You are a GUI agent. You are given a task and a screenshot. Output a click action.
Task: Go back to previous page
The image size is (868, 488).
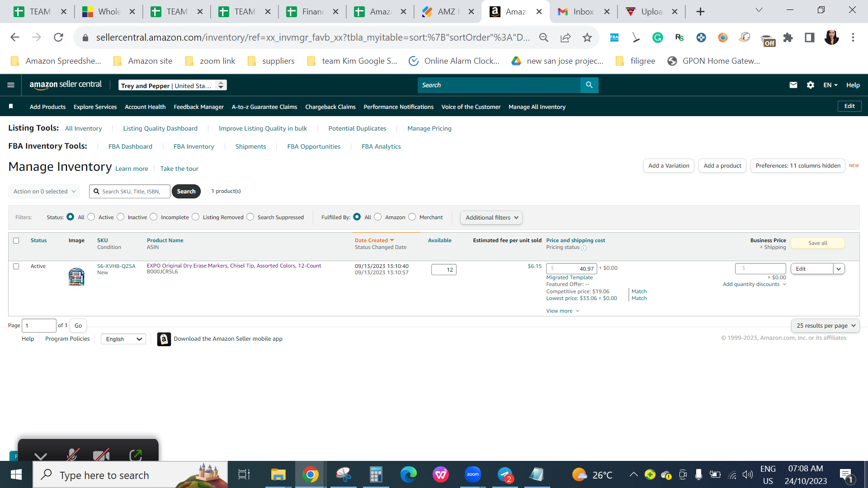coord(15,38)
